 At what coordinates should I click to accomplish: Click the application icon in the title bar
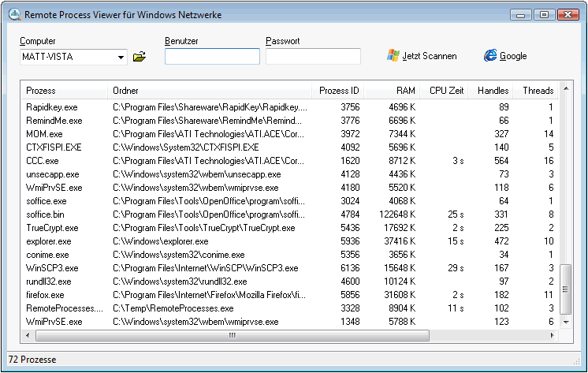[x=14, y=15]
